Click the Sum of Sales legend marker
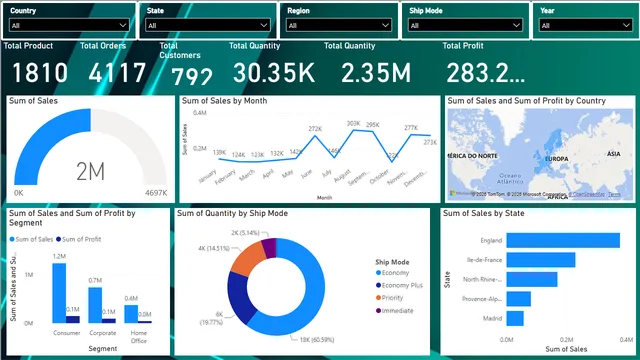 (12, 239)
